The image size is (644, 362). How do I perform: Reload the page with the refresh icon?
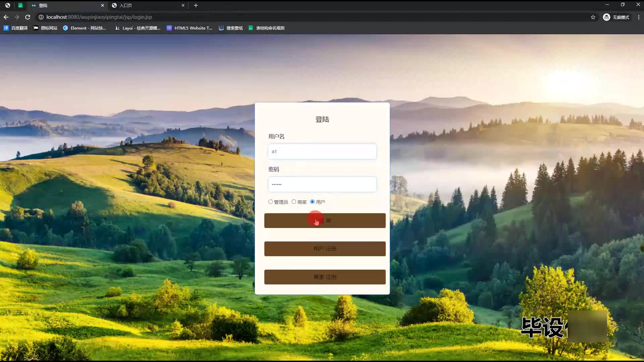pos(28,17)
